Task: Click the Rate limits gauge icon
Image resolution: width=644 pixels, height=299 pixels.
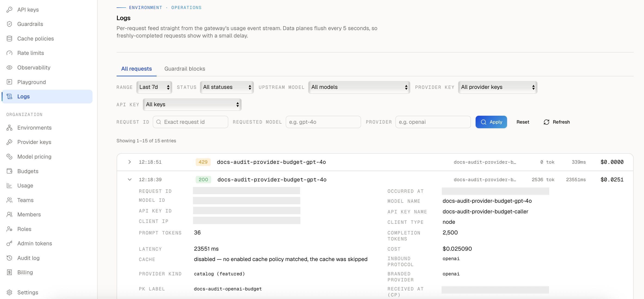Action: (x=9, y=53)
